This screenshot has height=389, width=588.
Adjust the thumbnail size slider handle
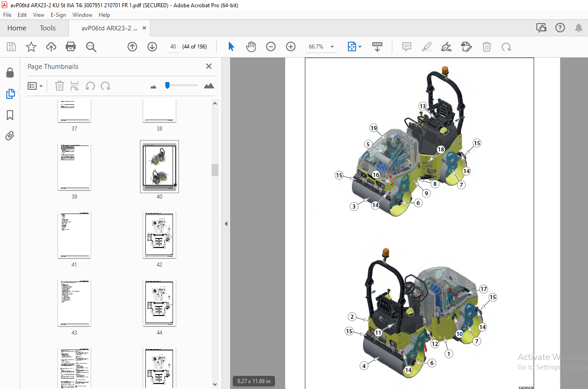pyautogui.click(x=167, y=85)
